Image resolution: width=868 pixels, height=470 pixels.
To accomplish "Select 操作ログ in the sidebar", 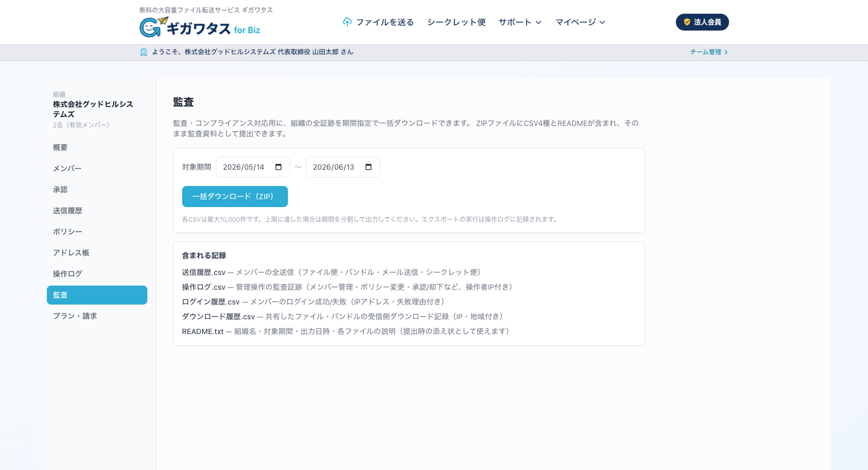I will click(97, 274).
